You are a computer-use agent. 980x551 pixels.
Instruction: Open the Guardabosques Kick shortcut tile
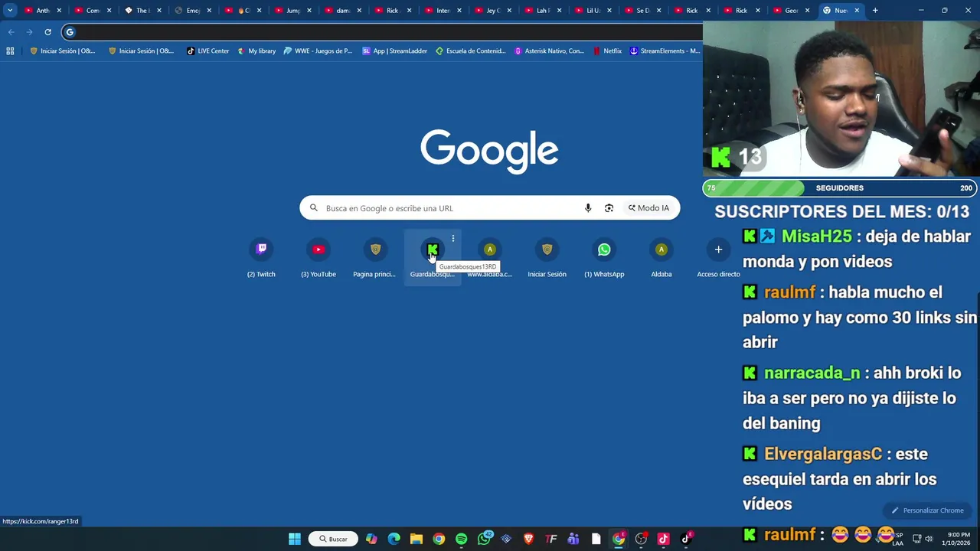[433, 258]
